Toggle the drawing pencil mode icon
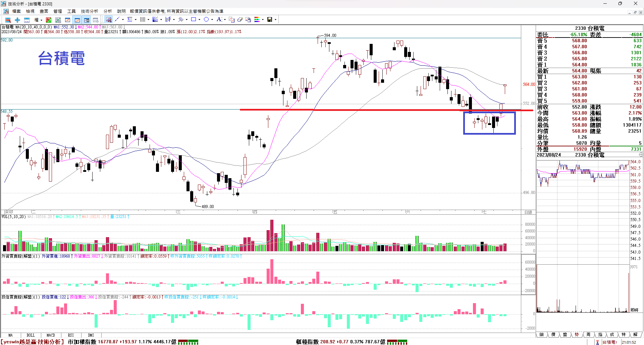Viewport: 644px width, 345px height. point(108,20)
